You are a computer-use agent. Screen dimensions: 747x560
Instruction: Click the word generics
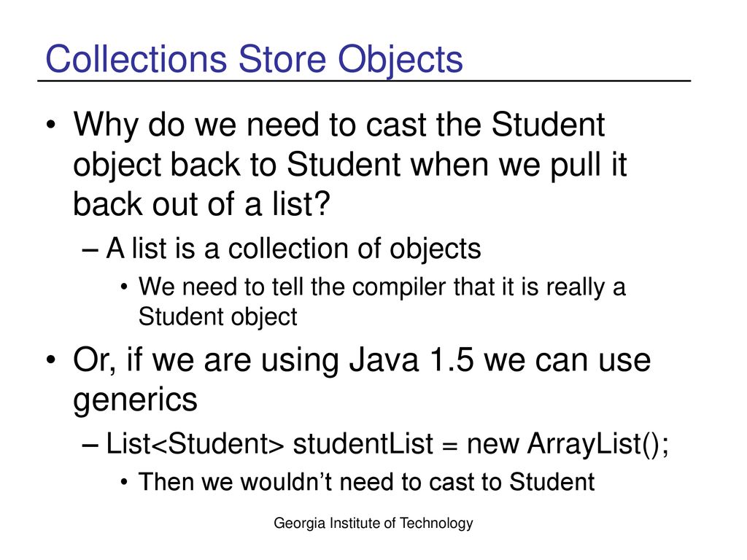(x=135, y=400)
